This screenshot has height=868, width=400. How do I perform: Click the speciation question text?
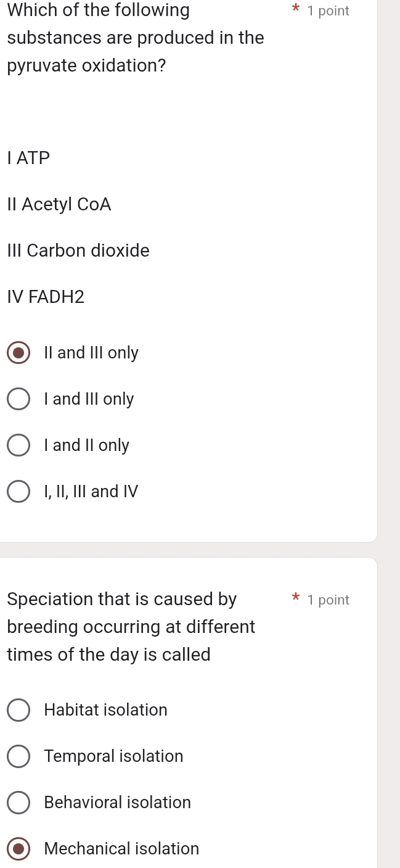pyautogui.click(x=131, y=626)
